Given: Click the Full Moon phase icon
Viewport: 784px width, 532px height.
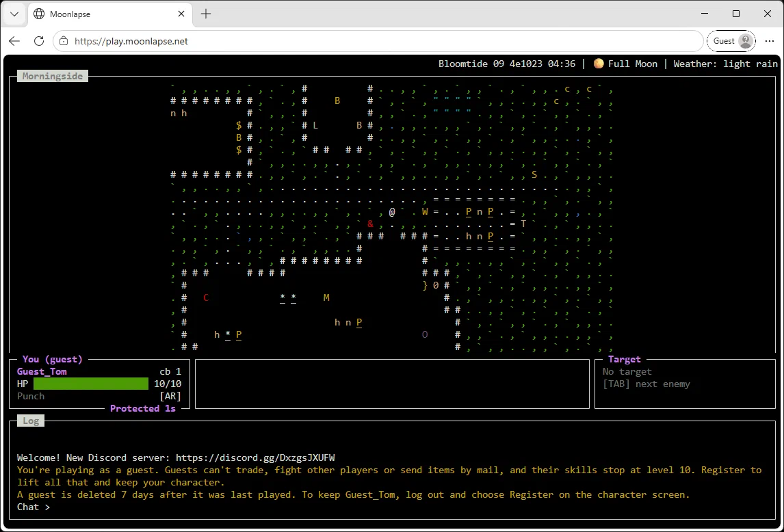Looking at the screenshot, I should (598, 64).
